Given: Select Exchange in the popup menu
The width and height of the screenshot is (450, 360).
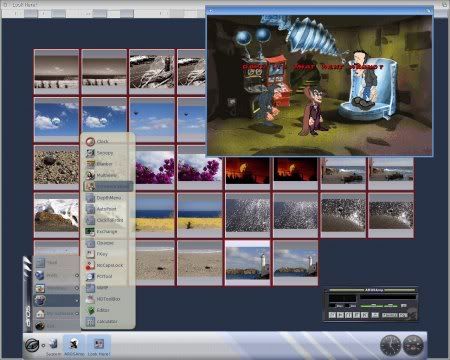Looking at the screenshot, I should tap(107, 231).
